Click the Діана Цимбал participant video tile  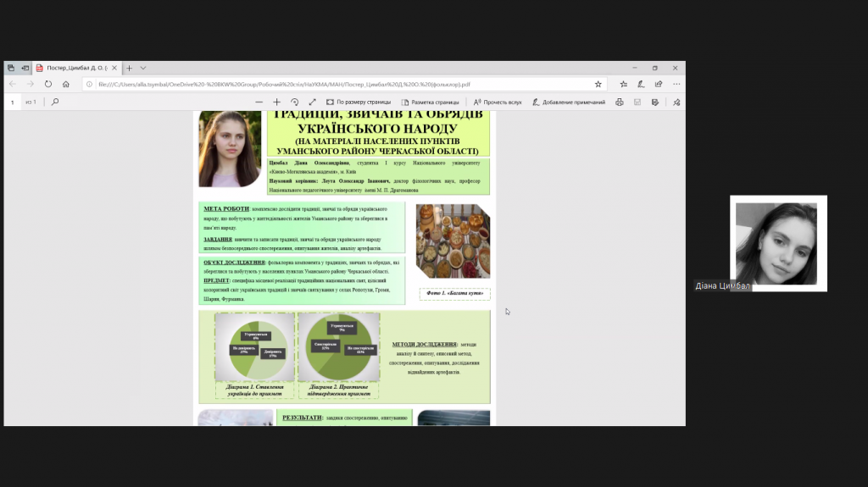click(x=778, y=244)
